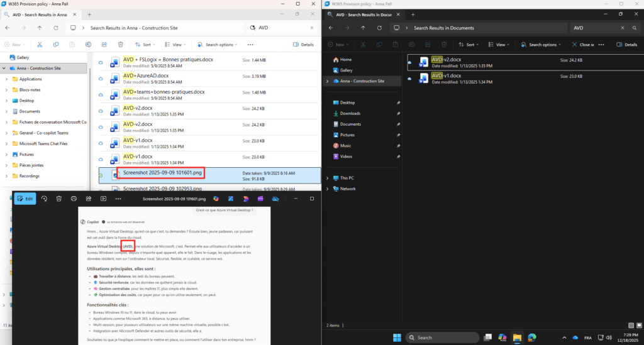Screen dimensions: 644x345
Task: Print the image from Photos toolbar
Action: tap(73, 198)
